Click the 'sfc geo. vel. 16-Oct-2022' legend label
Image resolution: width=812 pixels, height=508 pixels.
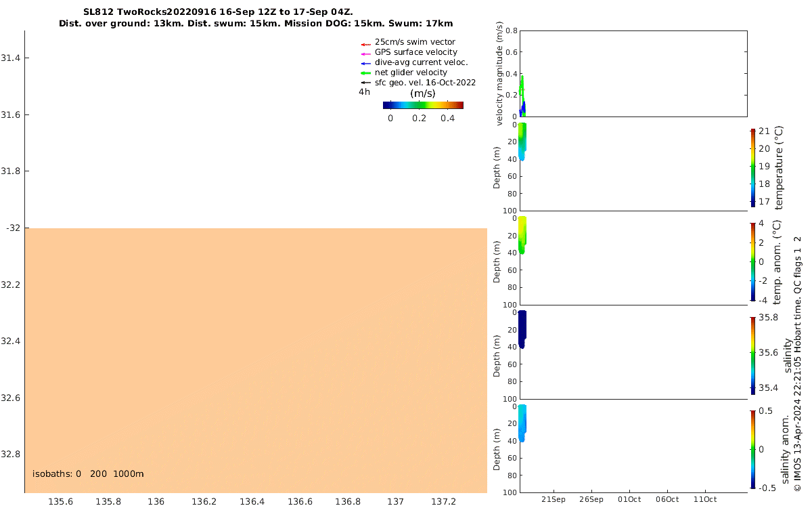[x=425, y=83]
